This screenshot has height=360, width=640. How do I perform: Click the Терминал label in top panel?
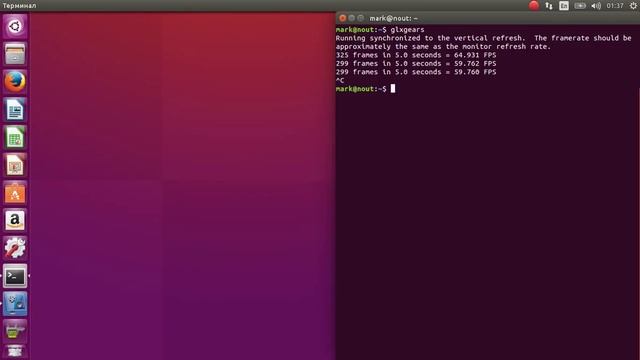[19, 6]
